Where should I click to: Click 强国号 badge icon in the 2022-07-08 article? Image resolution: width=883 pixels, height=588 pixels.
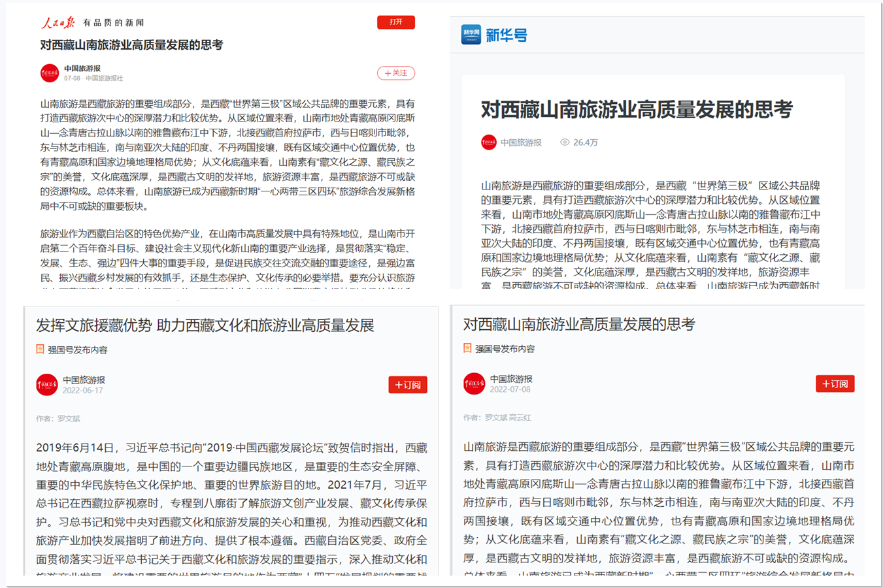[467, 348]
